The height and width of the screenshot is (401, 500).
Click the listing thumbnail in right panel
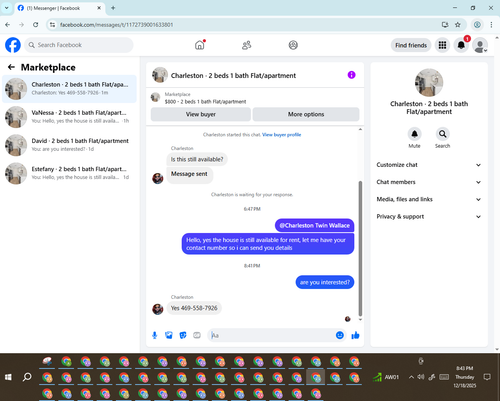click(x=429, y=83)
